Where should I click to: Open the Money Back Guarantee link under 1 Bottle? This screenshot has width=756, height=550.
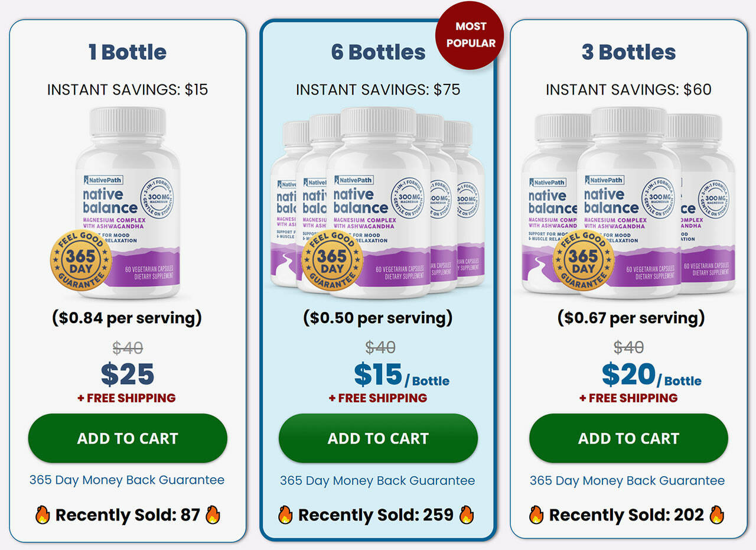click(x=127, y=480)
